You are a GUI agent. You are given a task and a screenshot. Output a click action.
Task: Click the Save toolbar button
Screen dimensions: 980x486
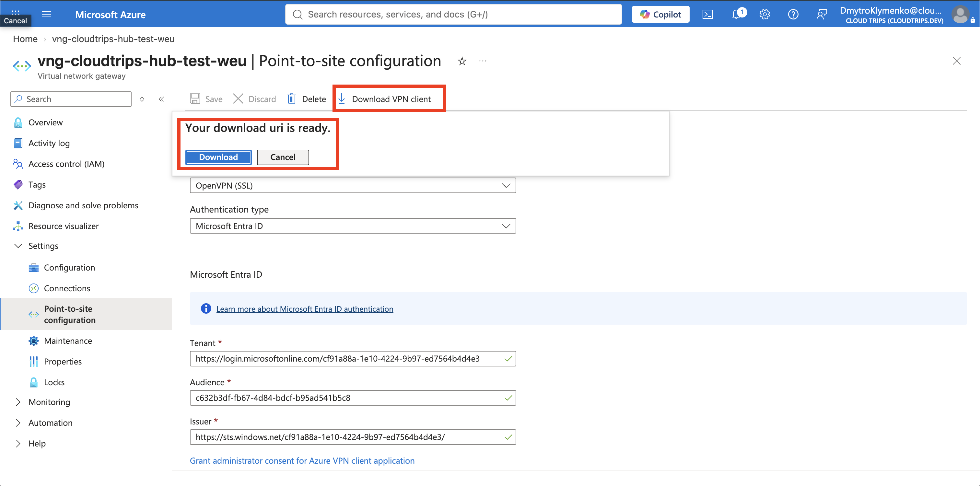[206, 99]
